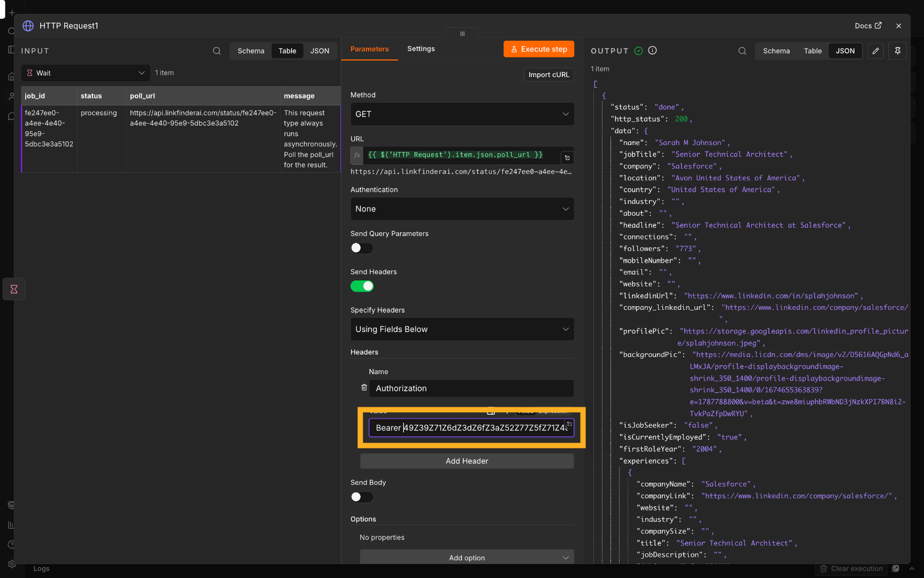Click the Import cURL button
Viewport: 924px width, 578px height.
pos(549,74)
